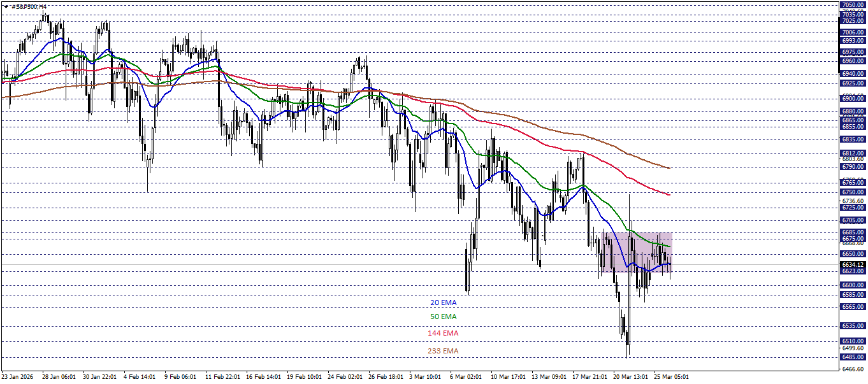Click the 6485.00 price level tag
Image resolution: width=868 pixels, height=384 pixels.
851,357
